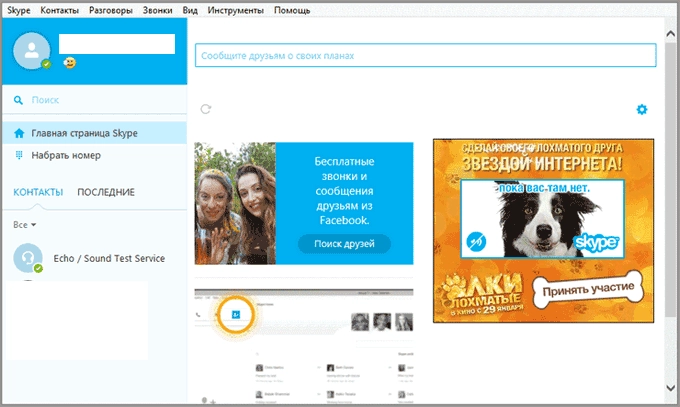
Task: Click the profile avatar picture
Action: click(31, 51)
